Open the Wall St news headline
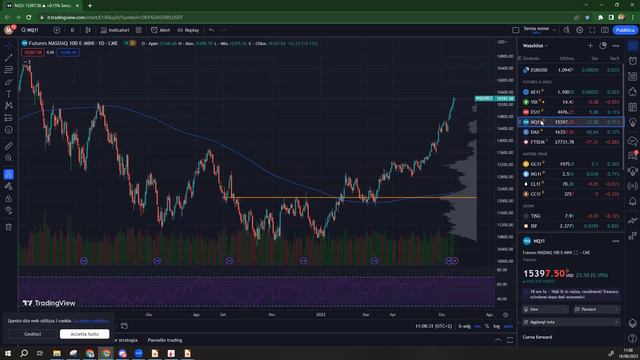This screenshot has width=640, height=360. [x=571, y=294]
